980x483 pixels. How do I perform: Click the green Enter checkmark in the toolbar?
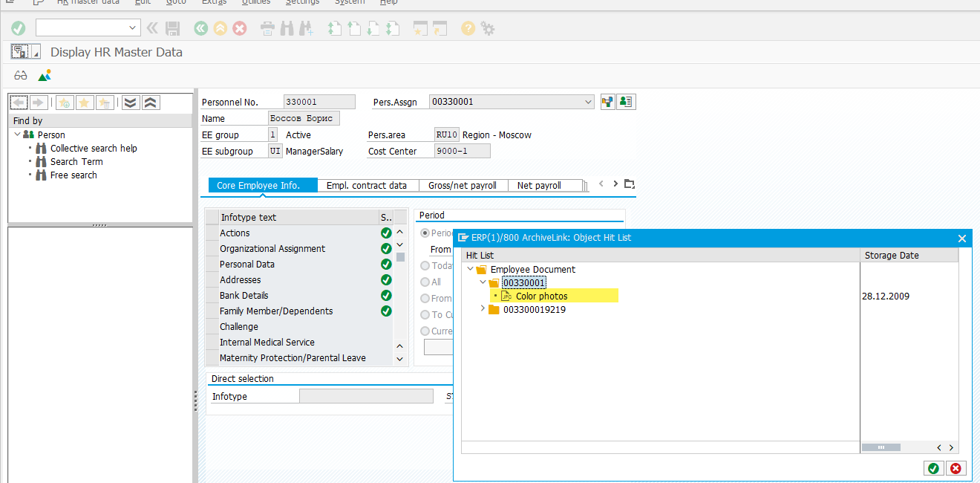[x=19, y=28]
